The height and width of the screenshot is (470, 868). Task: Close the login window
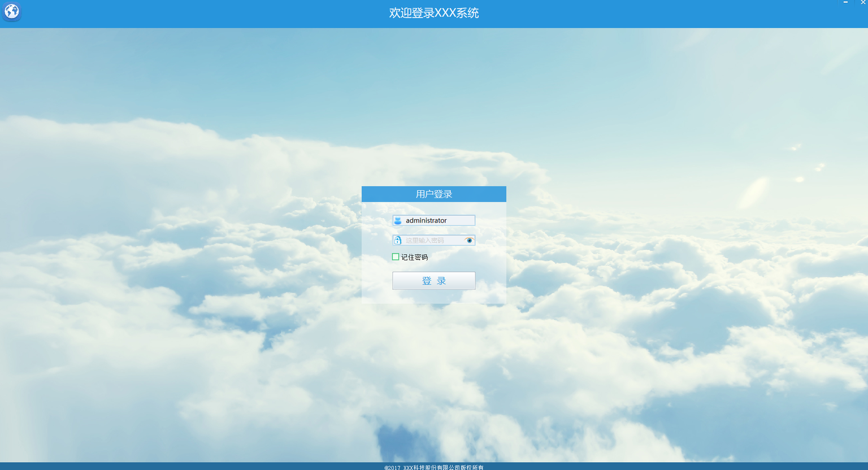(862, 3)
